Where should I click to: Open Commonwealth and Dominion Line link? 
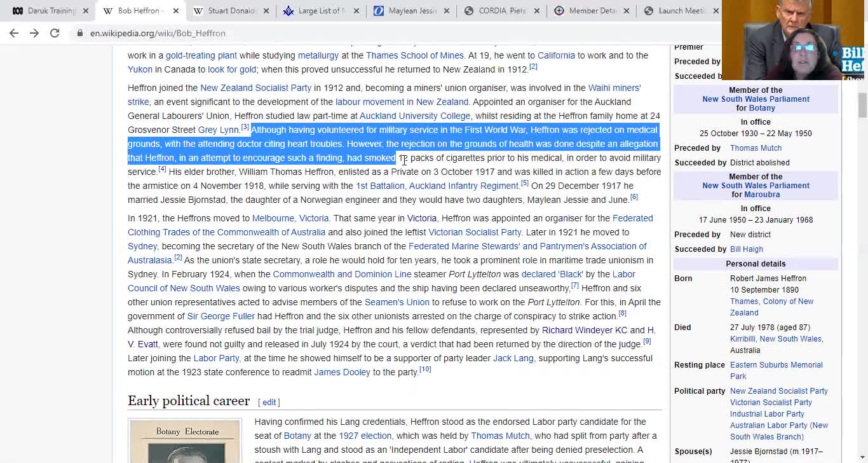tap(342, 274)
